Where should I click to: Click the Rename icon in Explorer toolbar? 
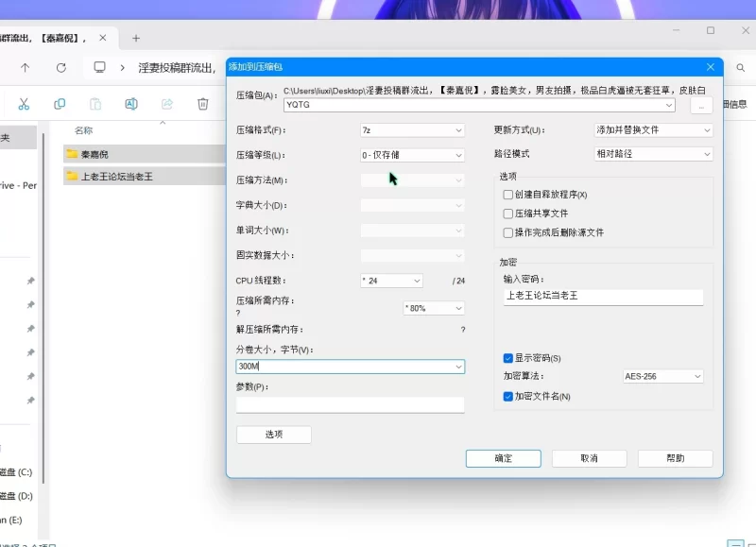pos(131,104)
